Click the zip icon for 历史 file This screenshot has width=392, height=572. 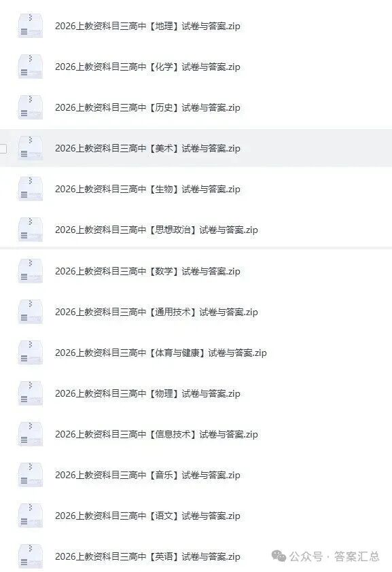tap(31, 107)
